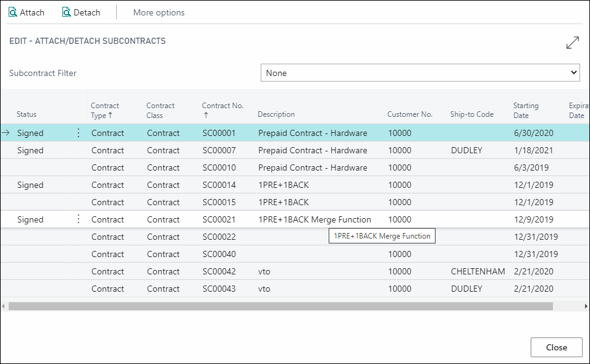590x364 pixels.
Task: Sort by Description column header
Action: click(x=276, y=114)
